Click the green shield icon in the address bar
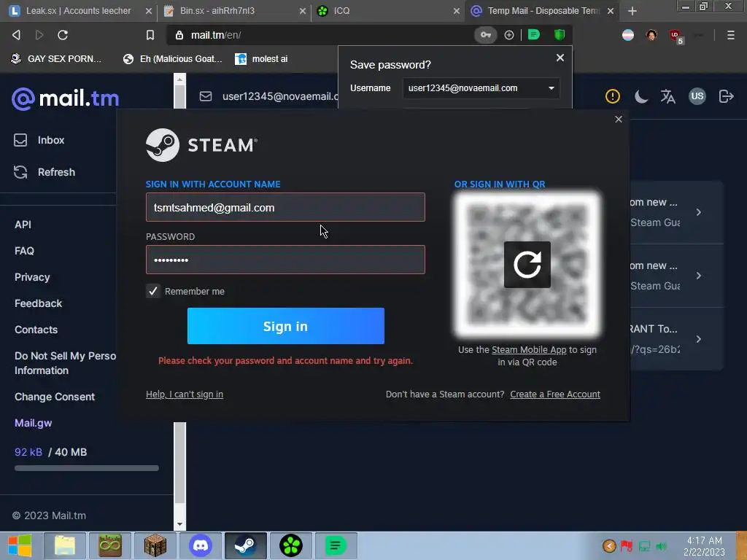The width and height of the screenshot is (747, 560). (560, 35)
